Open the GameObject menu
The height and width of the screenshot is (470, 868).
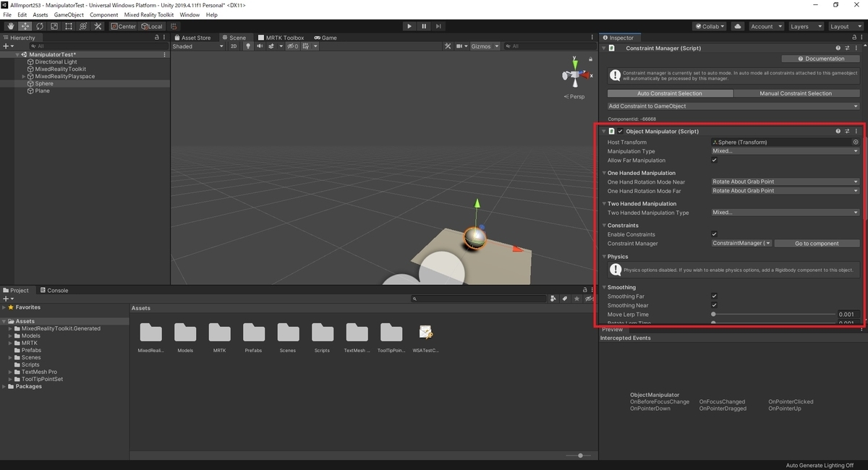(69, 14)
